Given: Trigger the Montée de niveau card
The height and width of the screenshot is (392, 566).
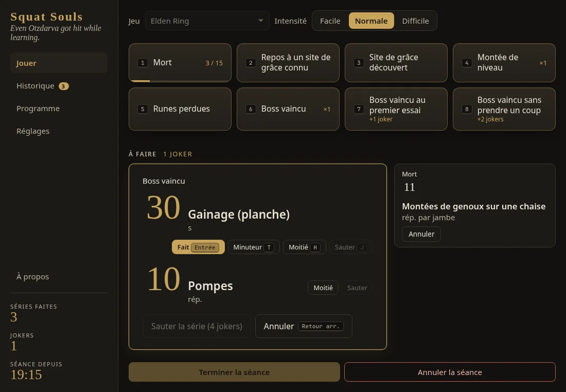Looking at the screenshot, I should (504, 63).
